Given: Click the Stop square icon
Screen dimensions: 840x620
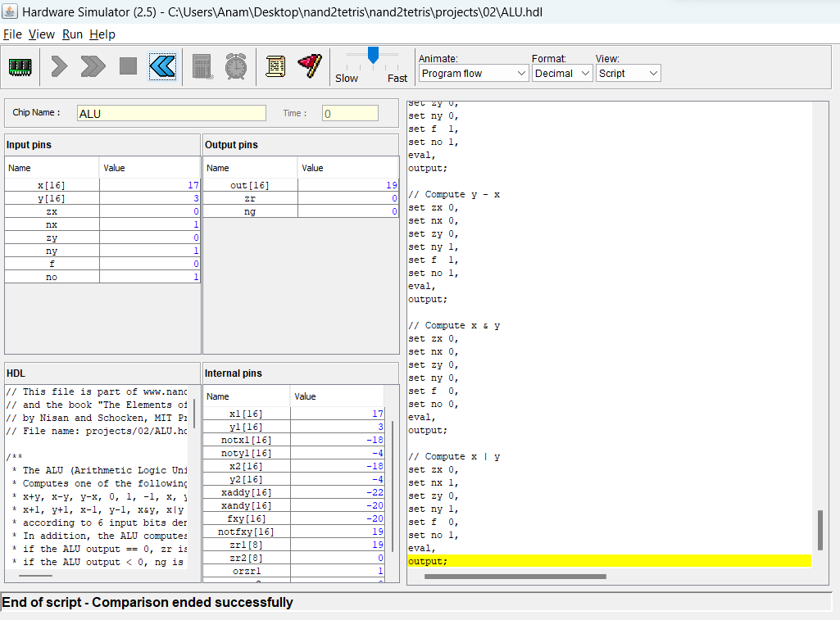Looking at the screenshot, I should 127,66.
